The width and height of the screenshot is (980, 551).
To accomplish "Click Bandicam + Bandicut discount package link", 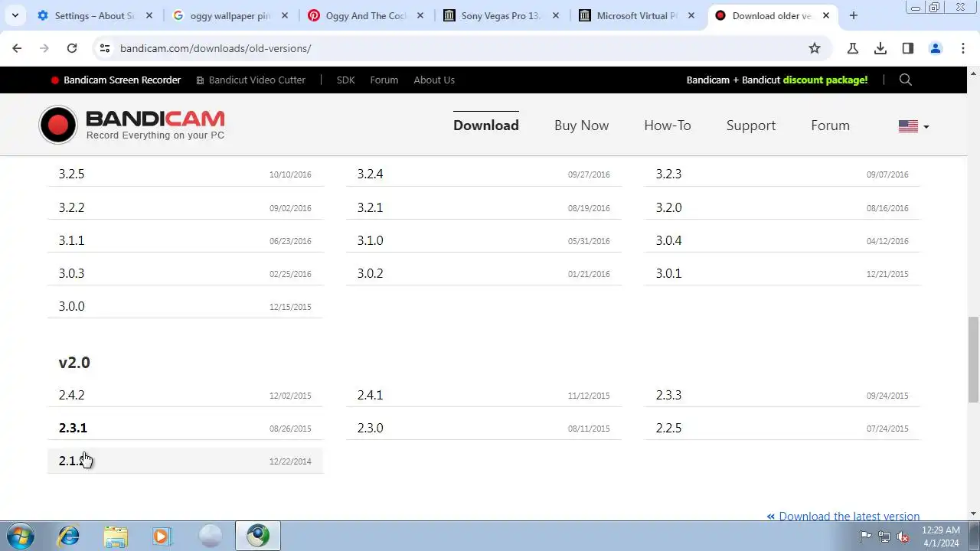I will point(777,80).
